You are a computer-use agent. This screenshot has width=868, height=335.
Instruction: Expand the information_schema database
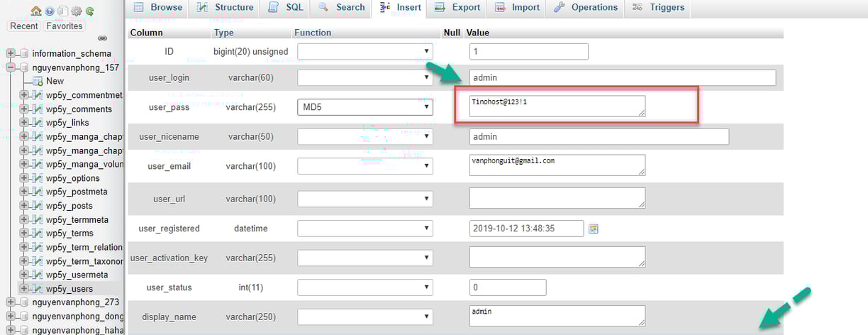pyautogui.click(x=11, y=53)
